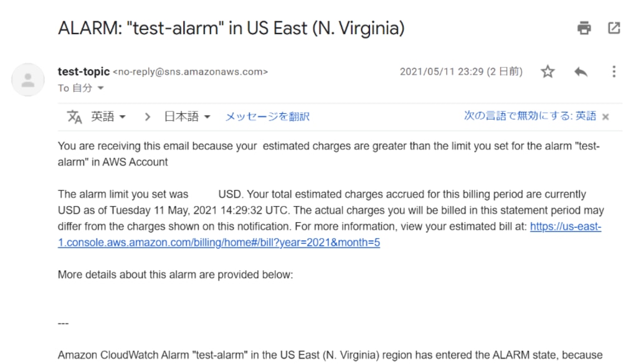This screenshot has width=638, height=364.
Task: Click the no-reply@sns.amazonaws.com address
Action: pyautogui.click(x=191, y=72)
